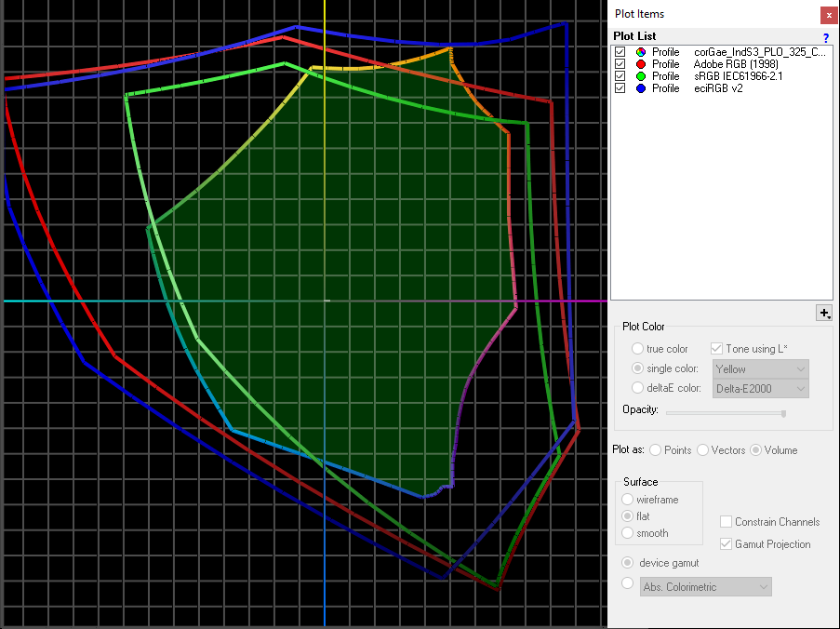
Task: Disable the Gamut Projection checkbox
Action: pos(726,544)
